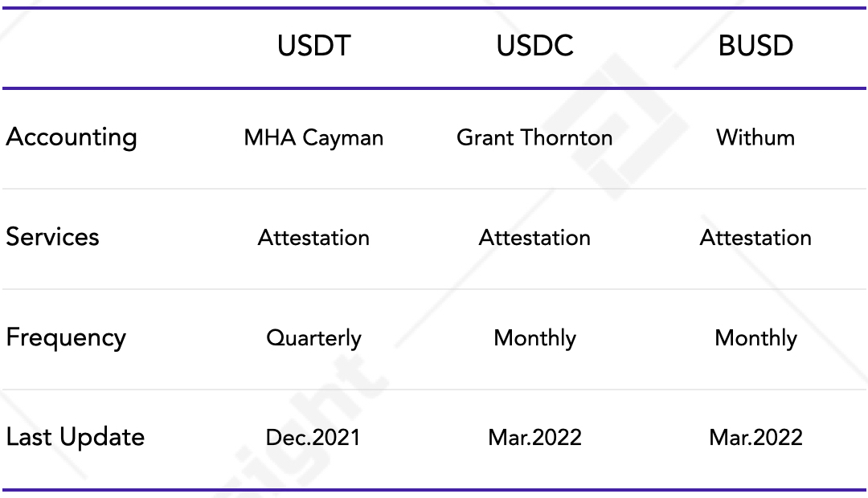Click the BUSD column header
868x498 pixels.
755,45
